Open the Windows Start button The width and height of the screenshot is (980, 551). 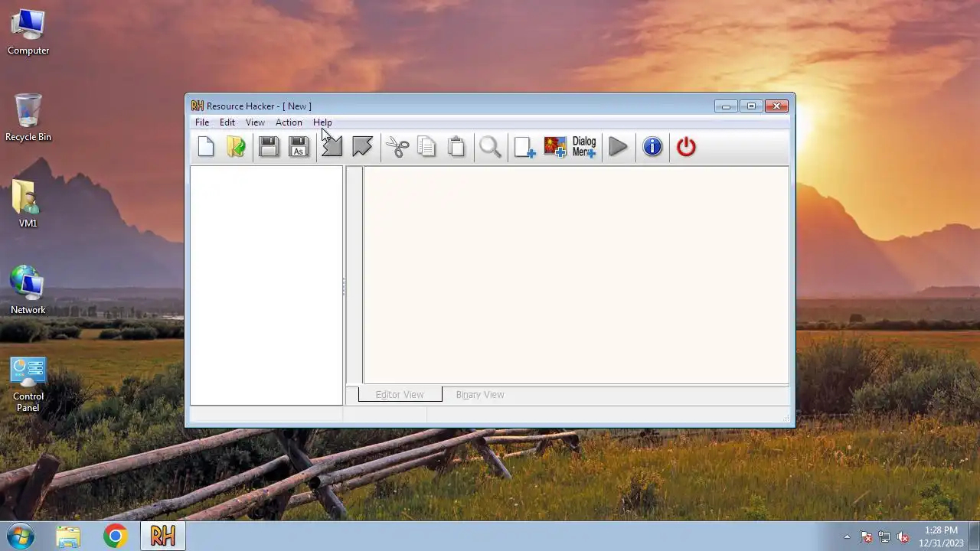21,536
